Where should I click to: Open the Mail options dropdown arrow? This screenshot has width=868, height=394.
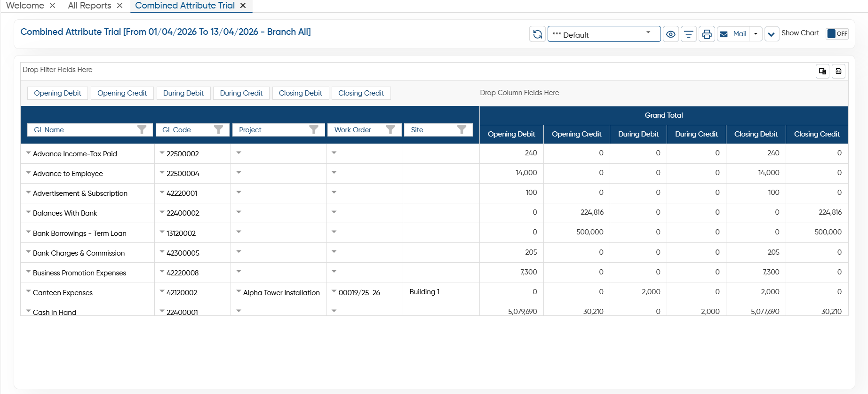click(x=756, y=34)
